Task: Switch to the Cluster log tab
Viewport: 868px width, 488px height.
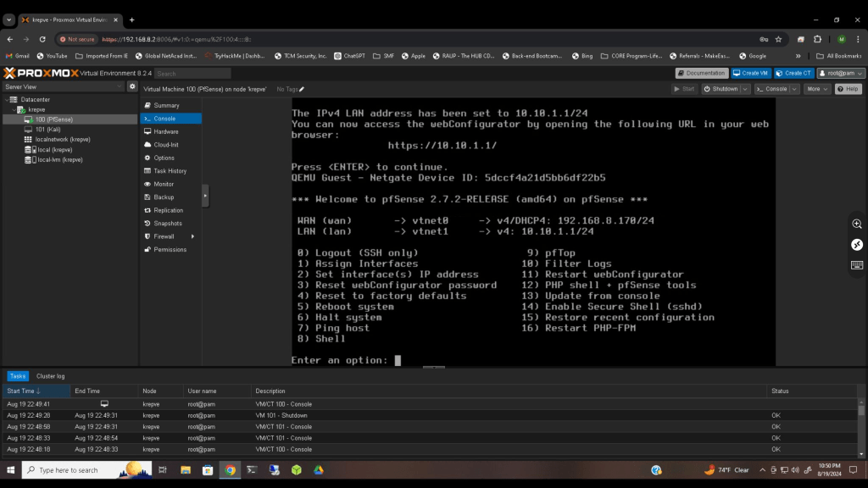Action: tap(50, 376)
